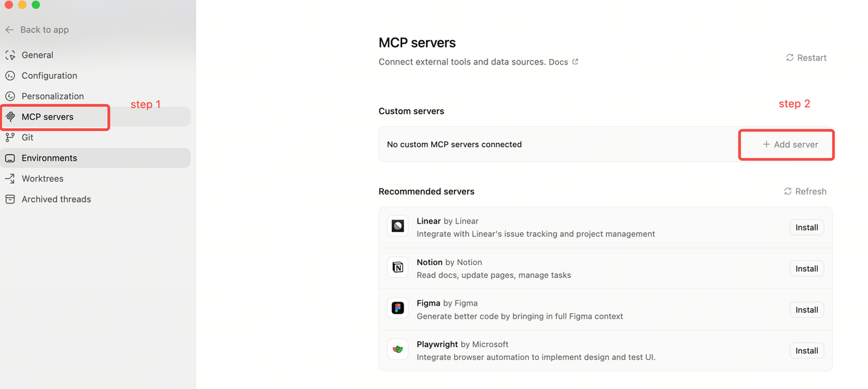868x389 pixels.
Task: Open the General settings section
Action: click(x=37, y=55)
